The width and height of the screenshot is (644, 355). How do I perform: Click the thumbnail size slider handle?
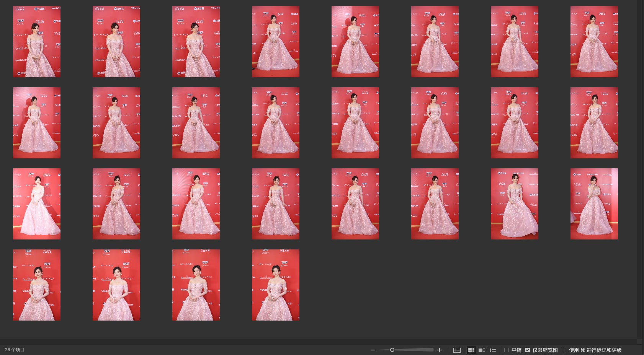pos(392,350)
